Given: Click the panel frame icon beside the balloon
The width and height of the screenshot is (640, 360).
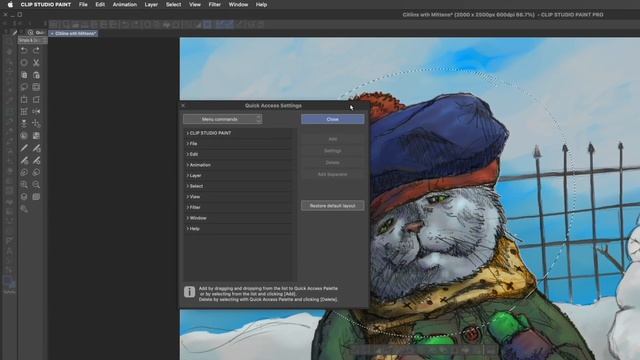Looking at the screenshot, I should (x=36, y=87).
